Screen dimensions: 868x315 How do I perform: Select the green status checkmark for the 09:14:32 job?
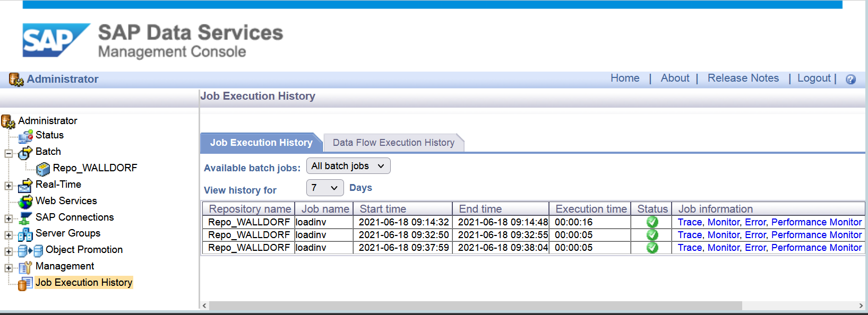[652, 222]
